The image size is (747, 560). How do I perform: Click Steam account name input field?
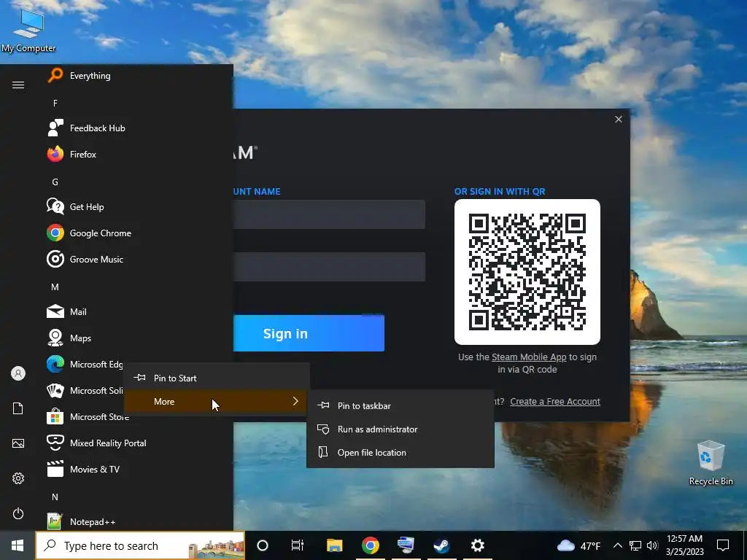coord(329,214)
